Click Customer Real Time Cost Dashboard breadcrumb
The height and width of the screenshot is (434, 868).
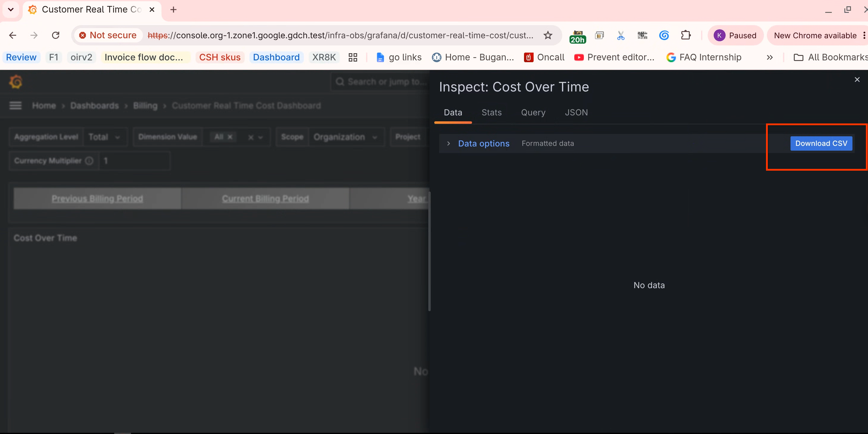click(246, 106)
